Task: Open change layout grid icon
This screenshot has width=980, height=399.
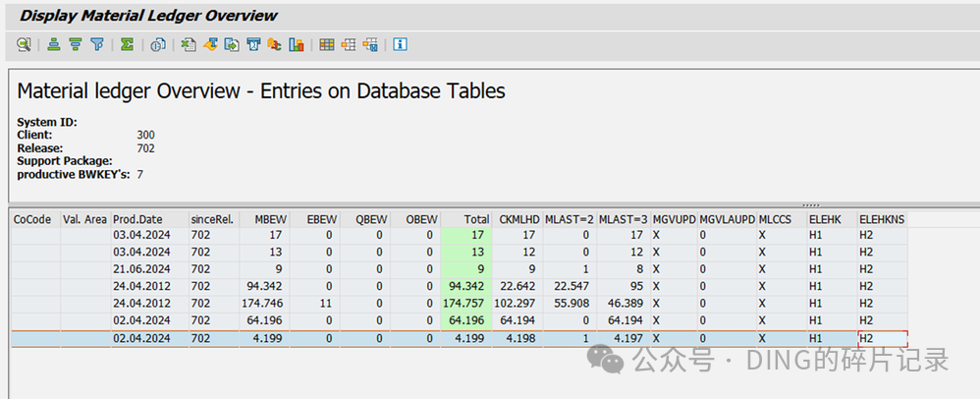Action: click(327, 44)
